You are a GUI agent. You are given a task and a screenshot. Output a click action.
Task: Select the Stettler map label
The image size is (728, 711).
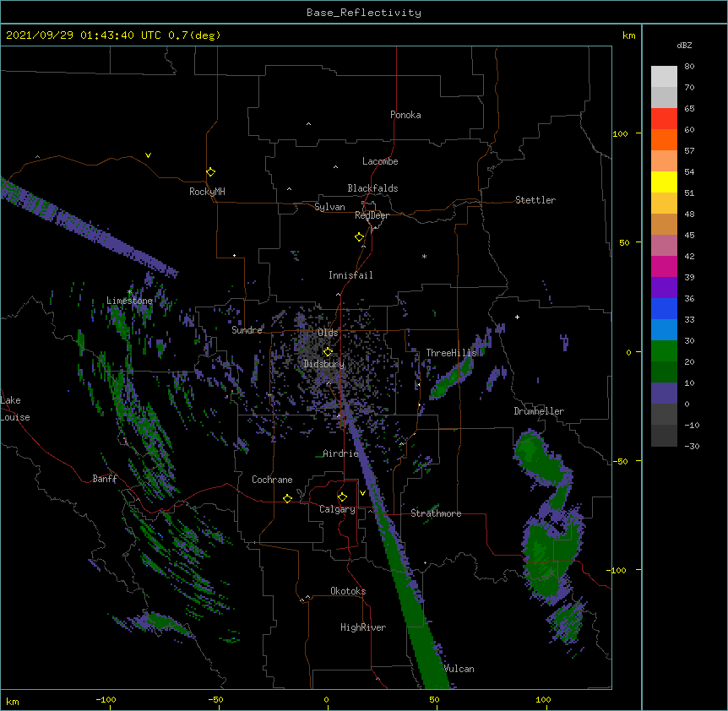pyautogui.click(x=535, y=200)
